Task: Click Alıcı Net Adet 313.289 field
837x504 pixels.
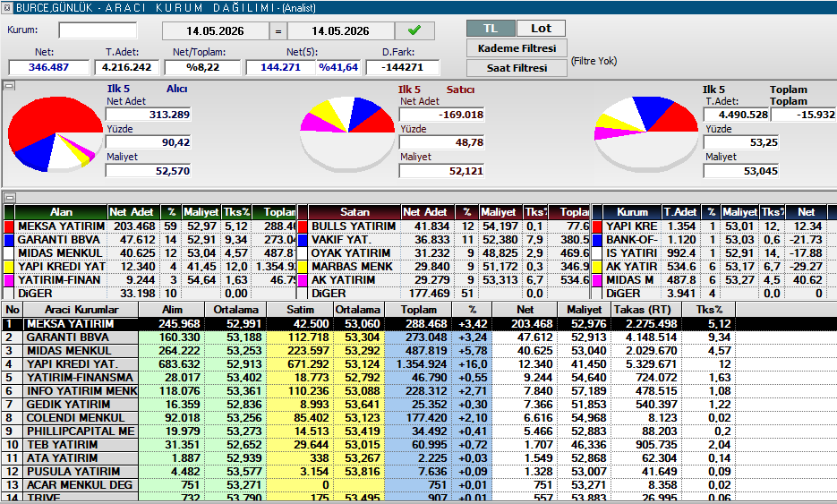Action: (149, 115)
